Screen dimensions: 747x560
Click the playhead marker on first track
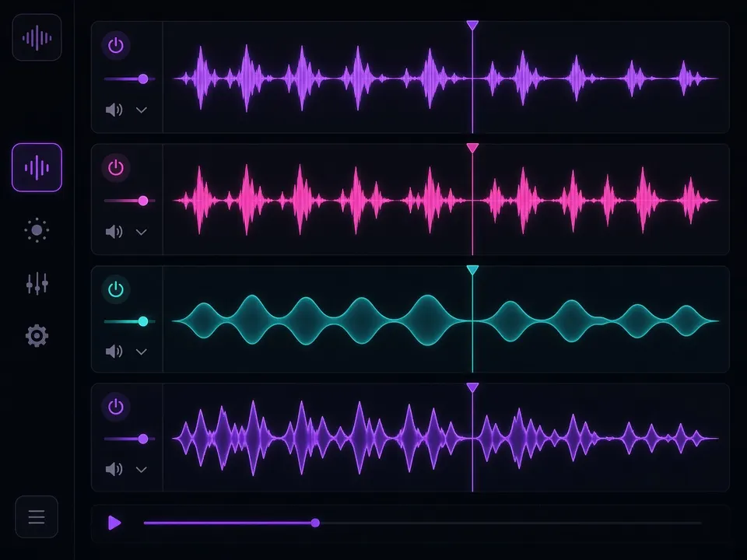[x=472, y=25]
